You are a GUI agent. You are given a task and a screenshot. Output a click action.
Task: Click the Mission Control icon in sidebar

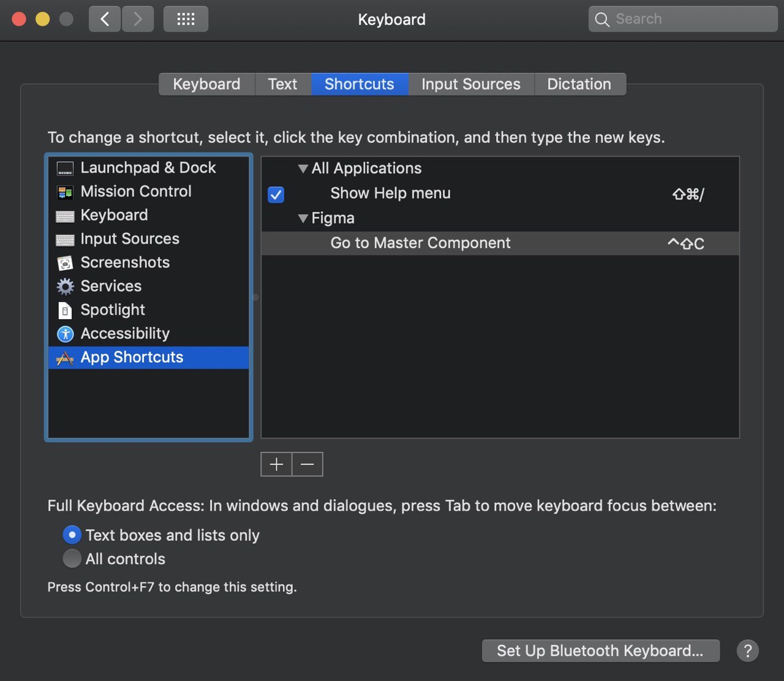(65, 192)
